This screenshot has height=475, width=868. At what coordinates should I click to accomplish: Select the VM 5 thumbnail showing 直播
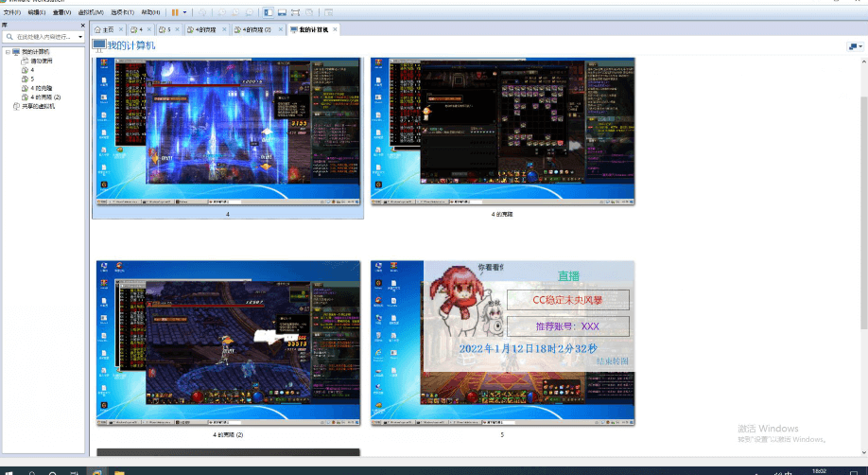point(503,343)
